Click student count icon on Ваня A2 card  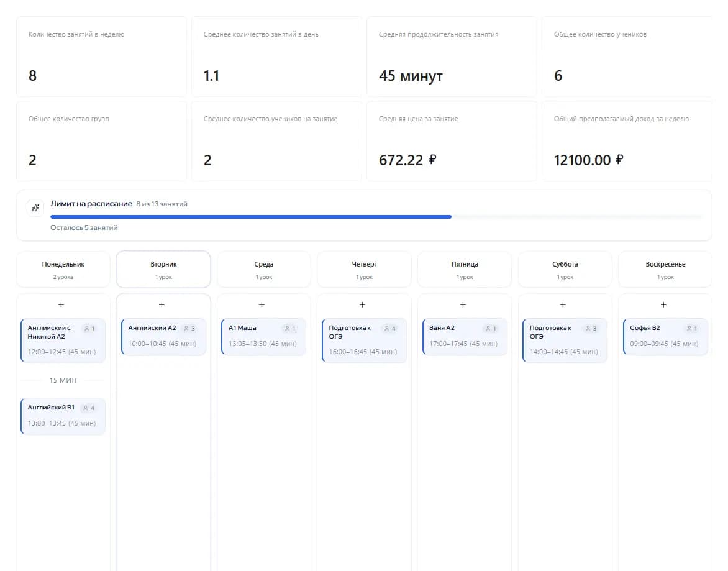tap(488, 329)
